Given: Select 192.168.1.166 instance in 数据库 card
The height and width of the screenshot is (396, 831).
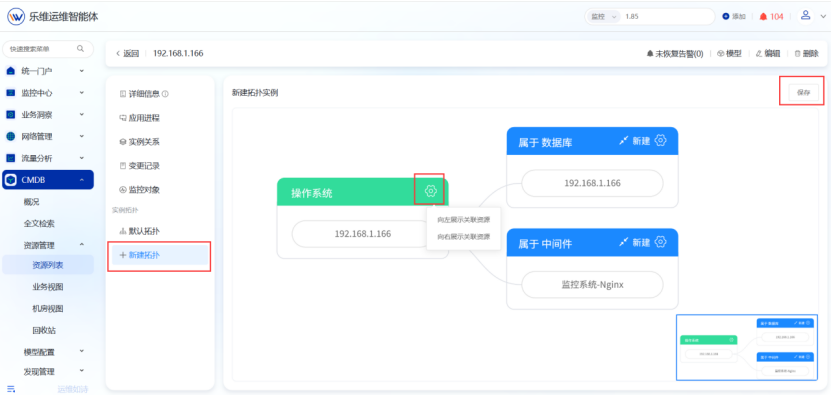Looking at the screenshot, I should tap(592, 183).
